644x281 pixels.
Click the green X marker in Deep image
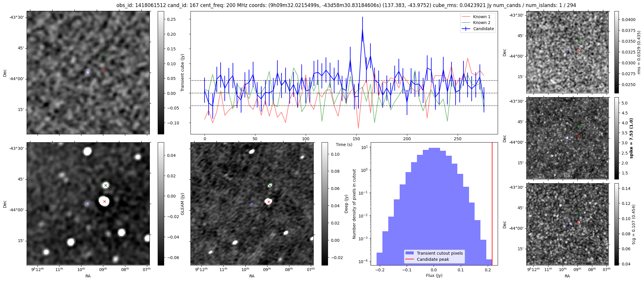coord(270,186)
